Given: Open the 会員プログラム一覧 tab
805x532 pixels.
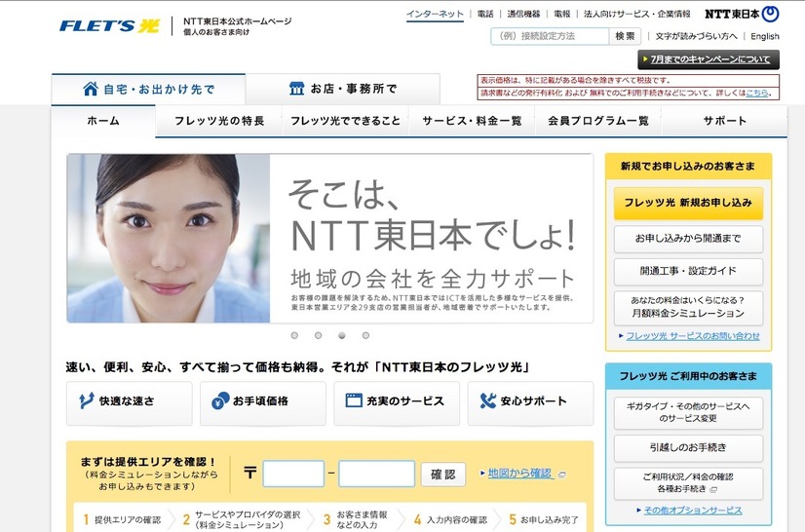Looking at the screenshot, I should (598, 121).
